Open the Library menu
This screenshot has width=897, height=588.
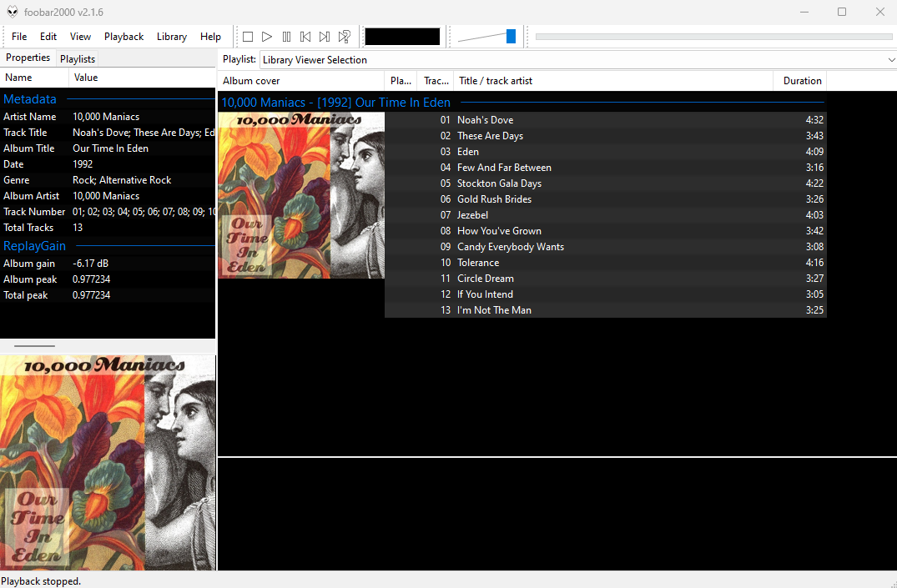click(x=172, y=37)
